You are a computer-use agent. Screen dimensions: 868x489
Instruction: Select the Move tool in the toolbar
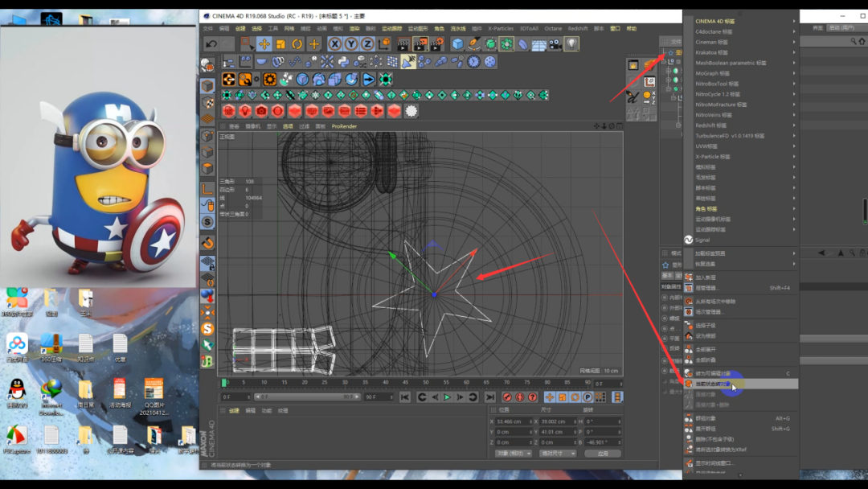pyautogui.click(x=264, y=43)
